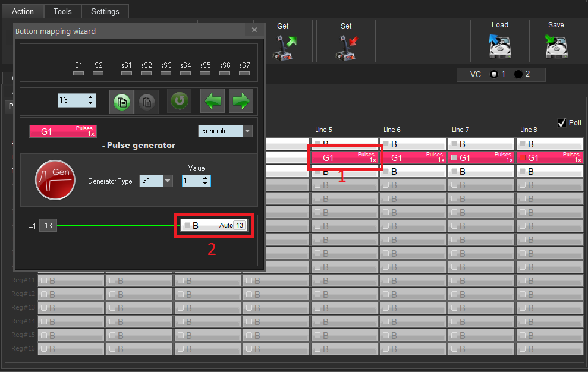The width and height of the screenshot is (588, 372).
Task: Toggle the sS4 shift state indicator
Action: [185, 73]
